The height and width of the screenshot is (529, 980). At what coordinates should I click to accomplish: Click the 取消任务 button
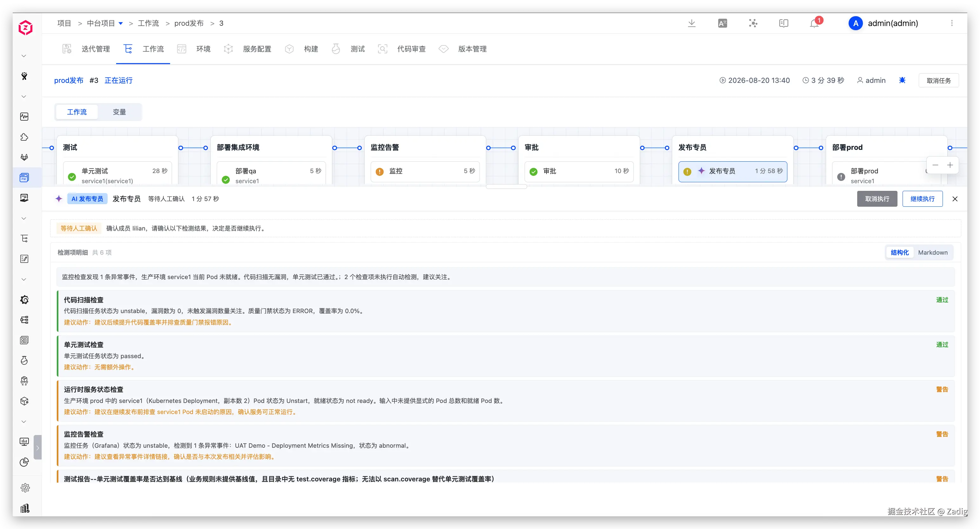(x=938, y=80)
